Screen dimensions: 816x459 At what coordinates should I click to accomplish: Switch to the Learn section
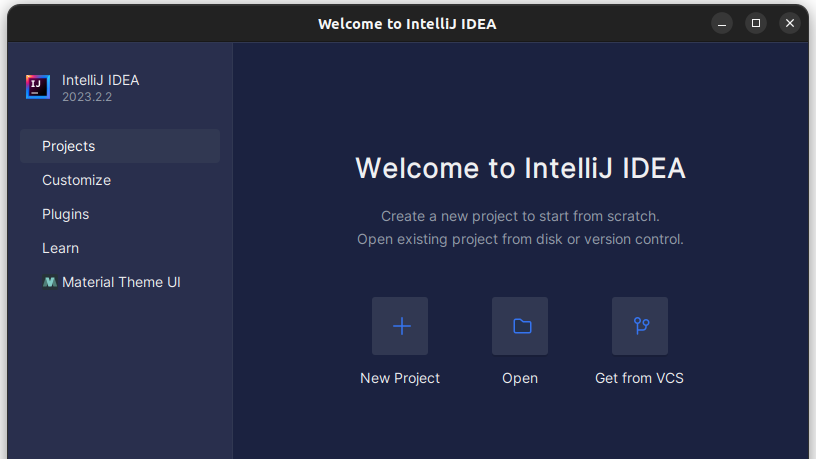120,248
